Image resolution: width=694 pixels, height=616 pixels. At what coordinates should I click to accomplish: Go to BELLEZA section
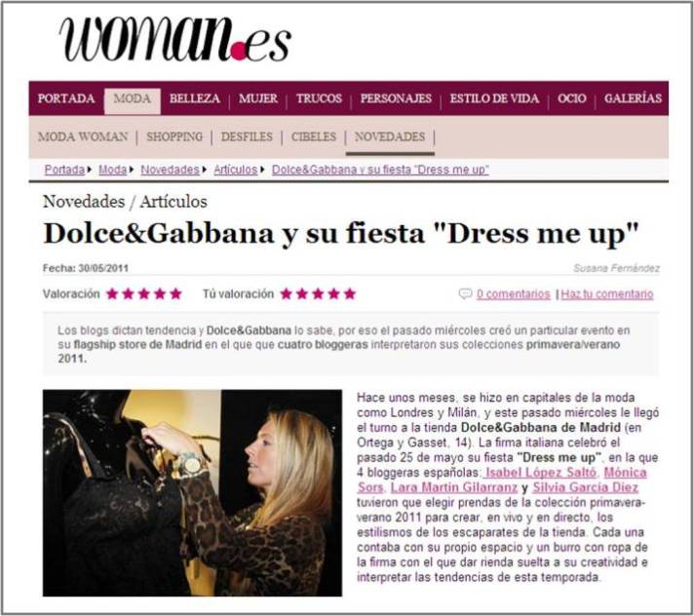194,98
